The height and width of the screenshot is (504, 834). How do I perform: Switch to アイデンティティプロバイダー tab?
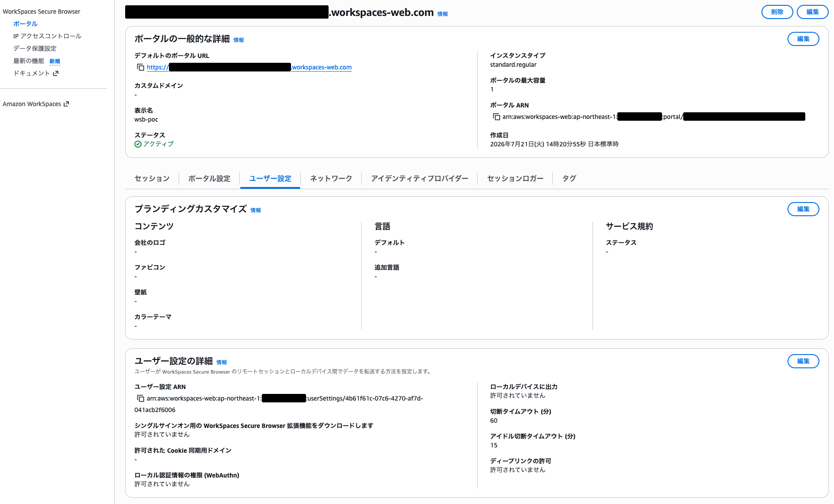tap(420, 179)
